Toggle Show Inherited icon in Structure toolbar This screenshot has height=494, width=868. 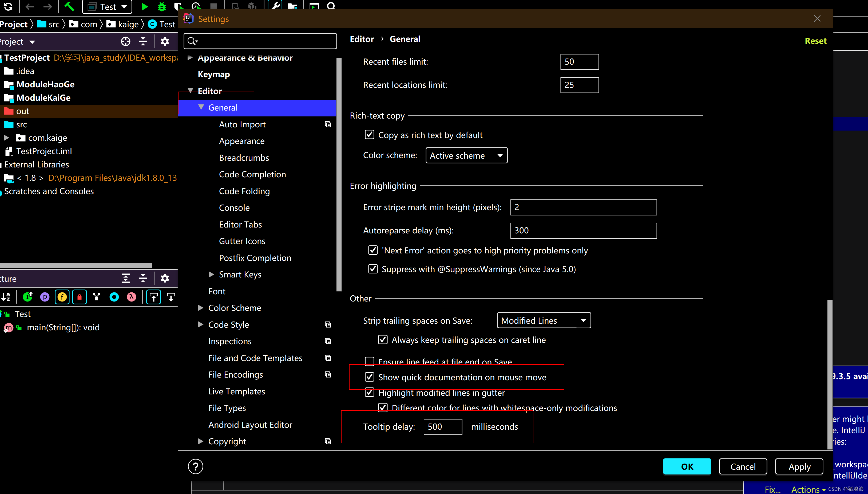[27, 297]
